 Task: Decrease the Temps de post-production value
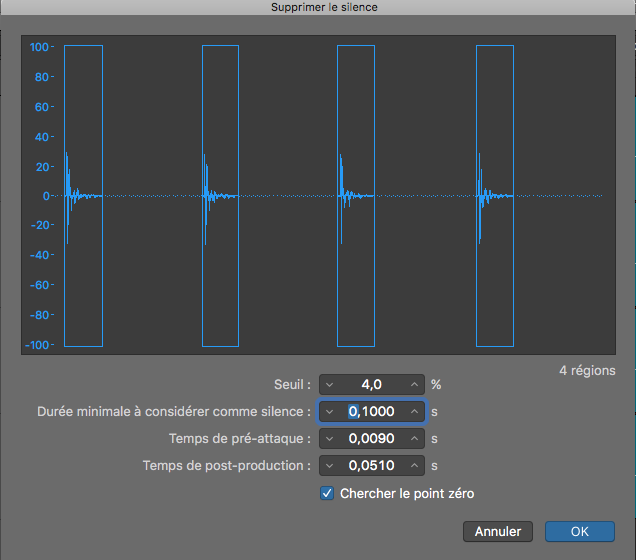[x=329, y=466]
